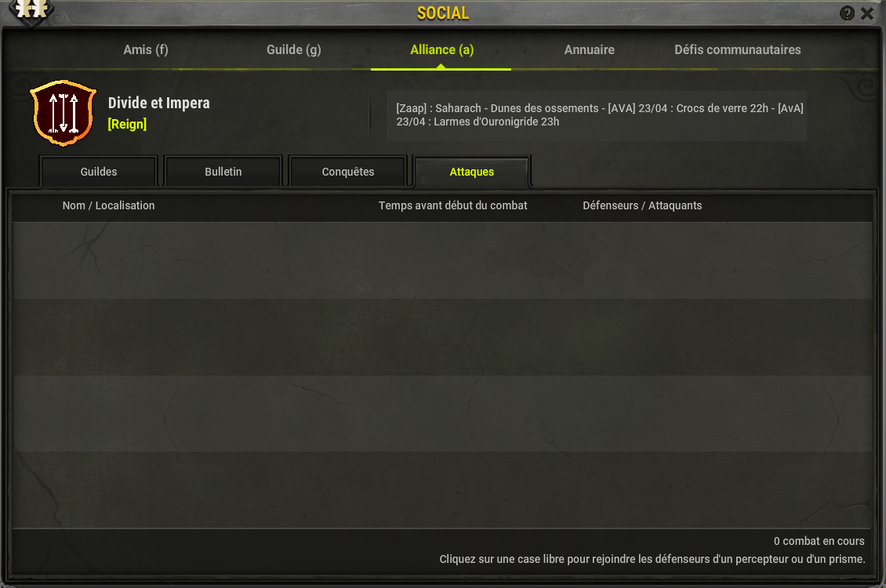Viewport: 886px width, 588px height.
Task: Show the Guildes sub-tab
Action: [x=99, y=172]
